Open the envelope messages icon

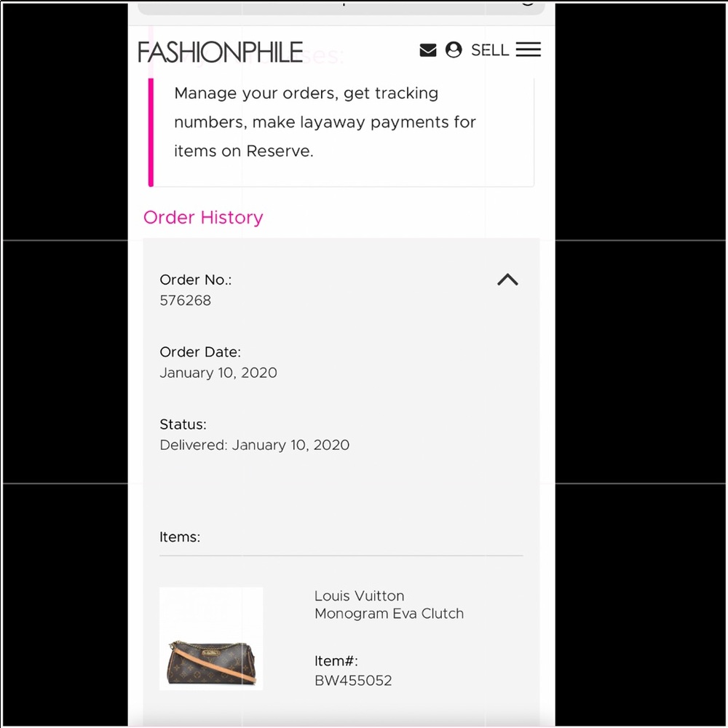[x=428, y=50]
